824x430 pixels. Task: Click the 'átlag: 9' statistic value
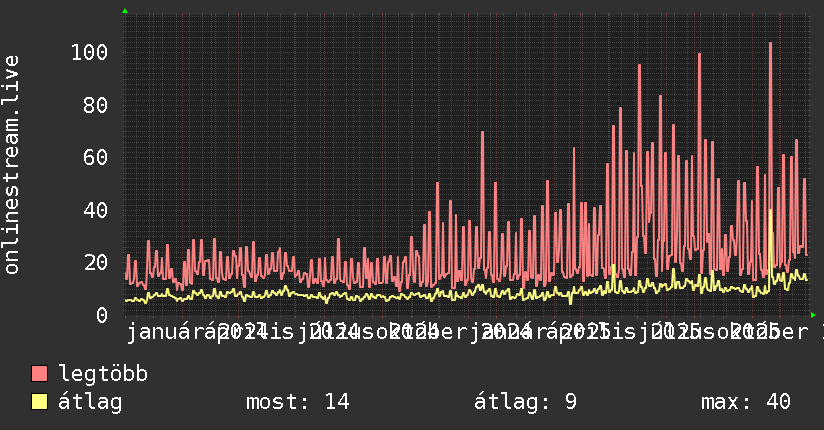(525, 402)
